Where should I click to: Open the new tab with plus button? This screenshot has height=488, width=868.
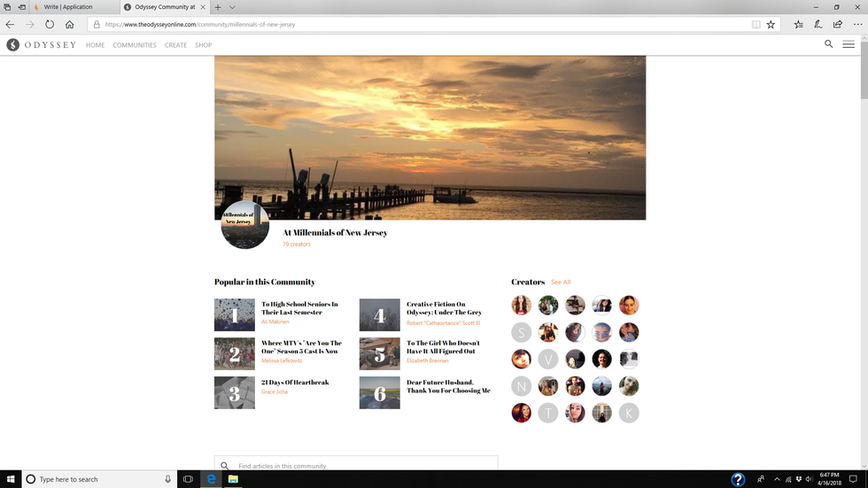click(218, 7)
